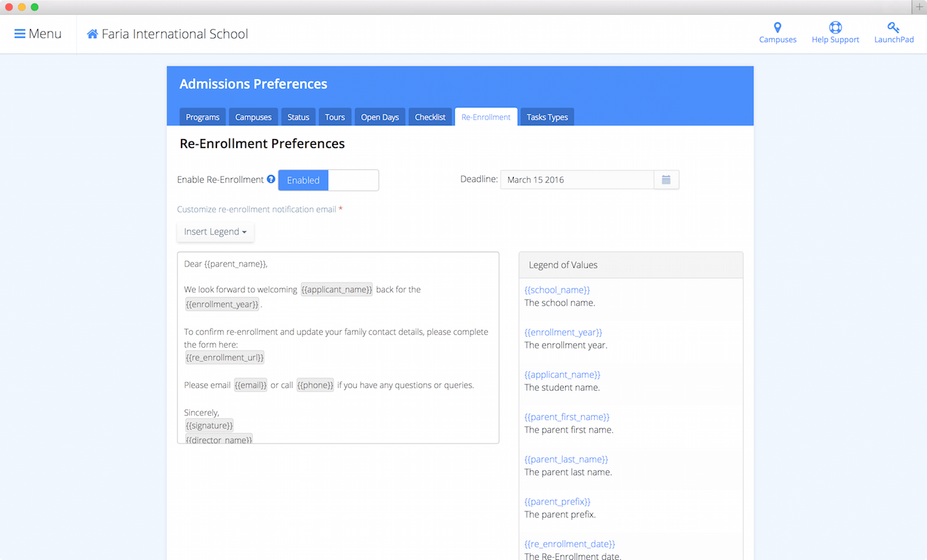Switch to the Campuses tab
This screenshot has height=560, width=927.
pos(254,117)
